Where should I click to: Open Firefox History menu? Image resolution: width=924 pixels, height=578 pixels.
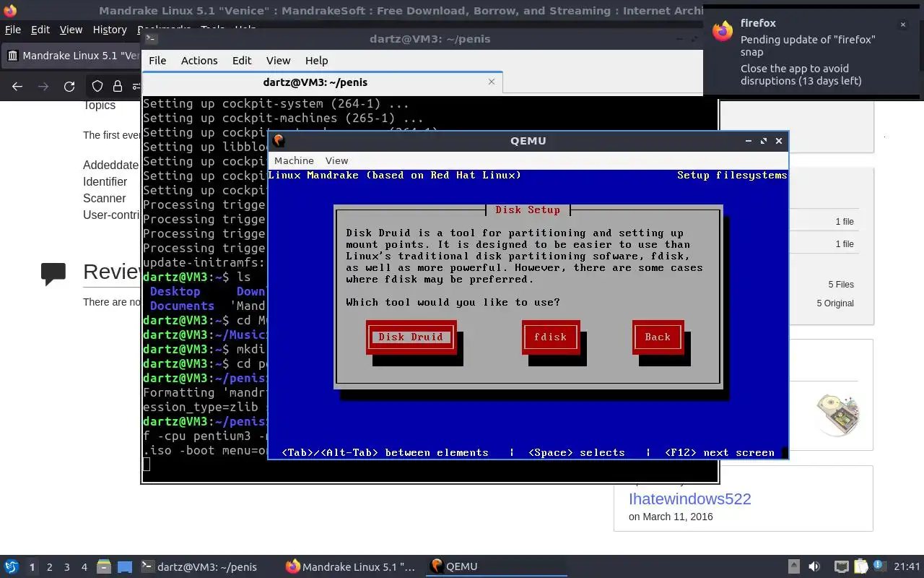(110, 30)
